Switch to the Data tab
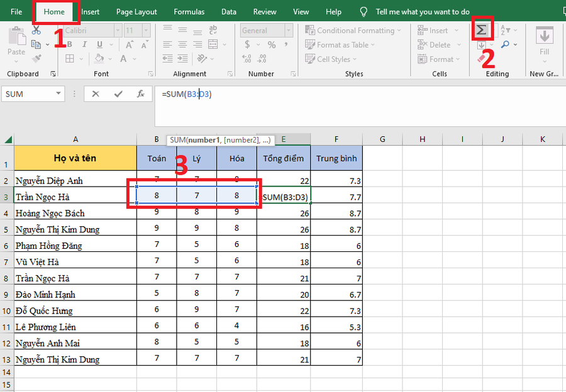 tap(228, 11)
